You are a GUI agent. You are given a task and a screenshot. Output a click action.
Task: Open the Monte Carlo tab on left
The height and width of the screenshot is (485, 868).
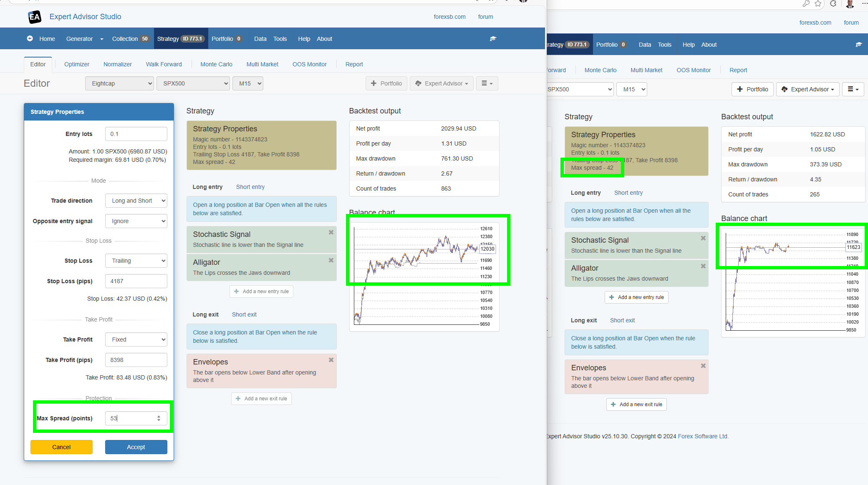point(216,64)
